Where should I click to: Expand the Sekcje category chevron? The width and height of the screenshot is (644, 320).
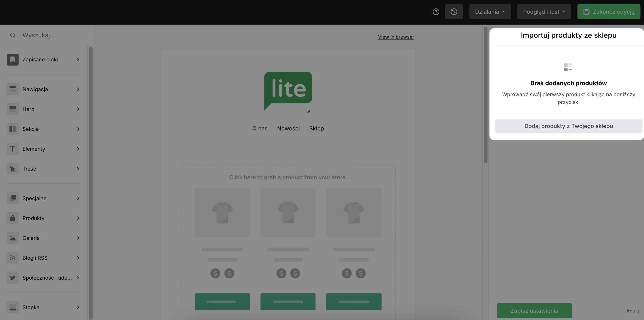78,129
